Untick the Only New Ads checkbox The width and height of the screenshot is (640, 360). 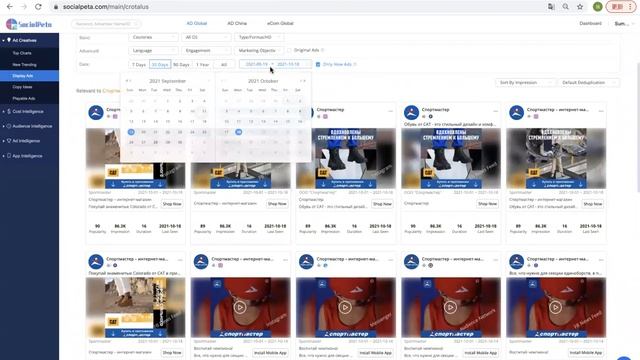(x=318, y=64)
